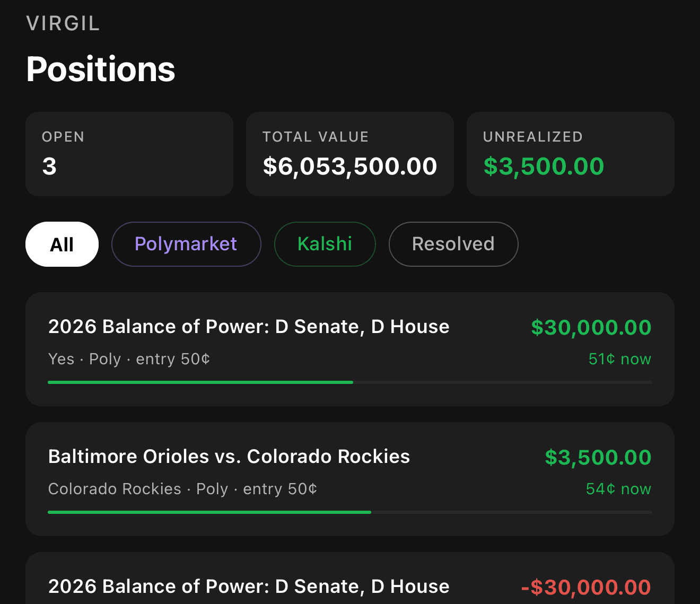Click the $30,000.00 green profit amount

591,327
